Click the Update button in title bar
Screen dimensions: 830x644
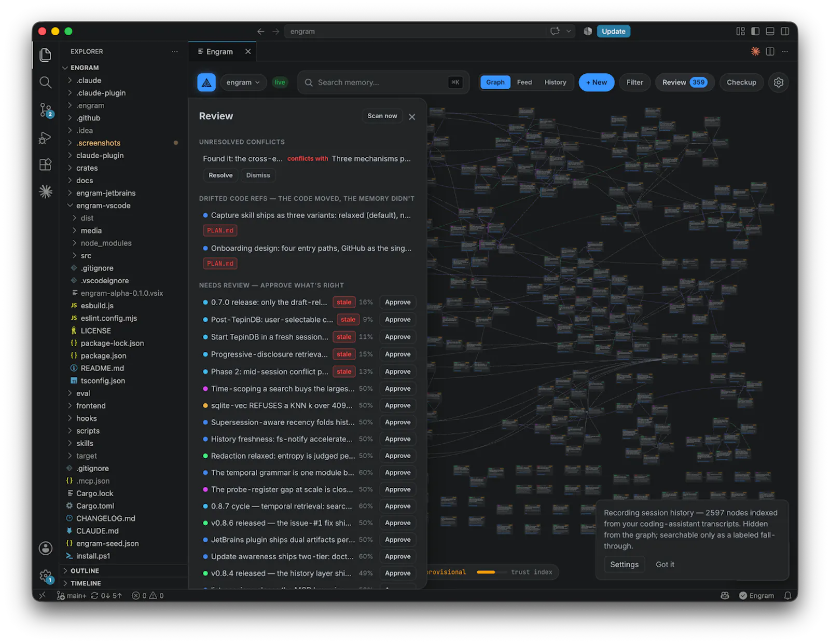pos(613,32)
